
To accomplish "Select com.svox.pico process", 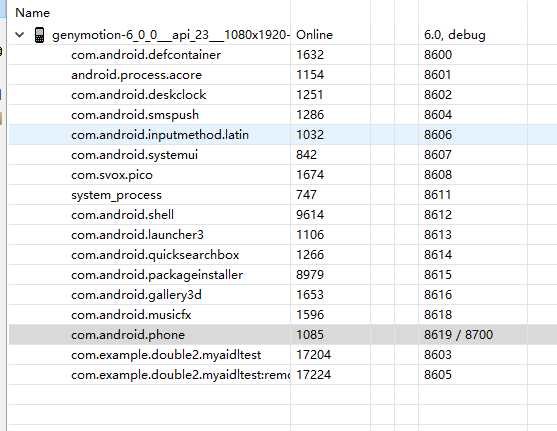I will tap(282, 175).
